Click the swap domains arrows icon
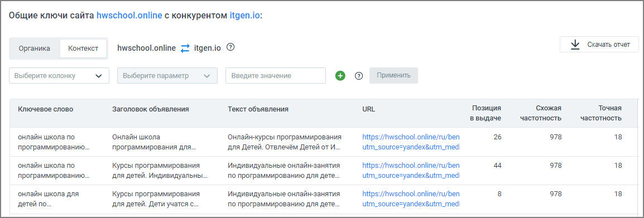This screenshot has width=644, height=218. click(186, 48)
